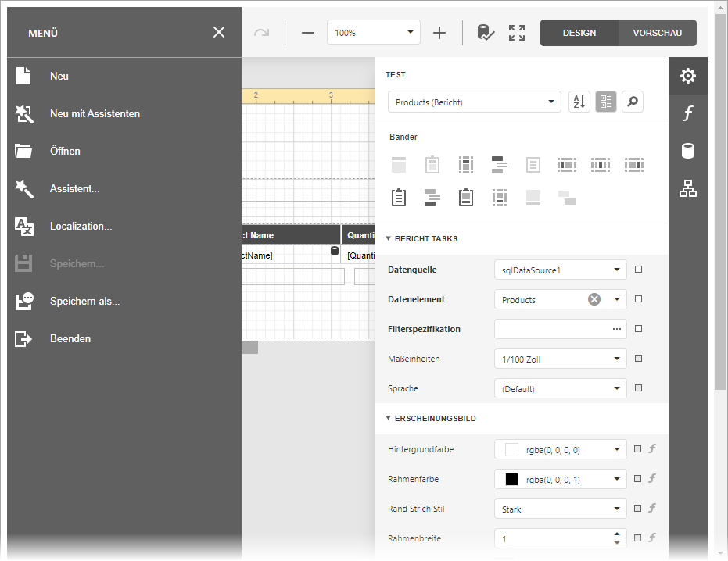This screenshot has width=728, height=561.
Task: Toggle full screen mode
Action: click(x=517, y=33)
